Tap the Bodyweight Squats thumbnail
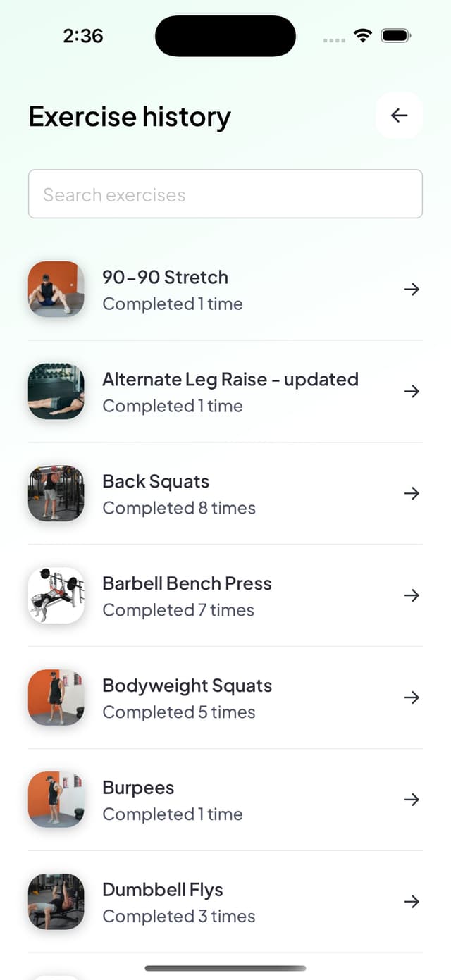The width and height of the screenshot is (451, 980). [56, 697]
